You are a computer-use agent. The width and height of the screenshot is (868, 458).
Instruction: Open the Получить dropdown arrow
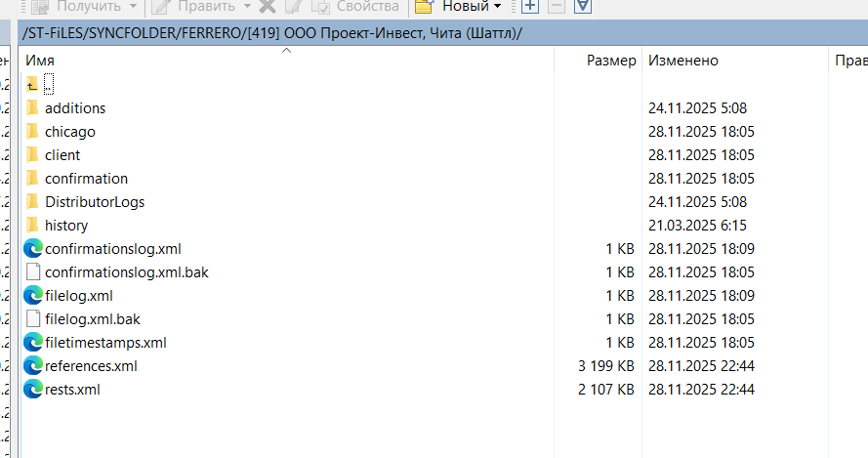coord(133,6)
